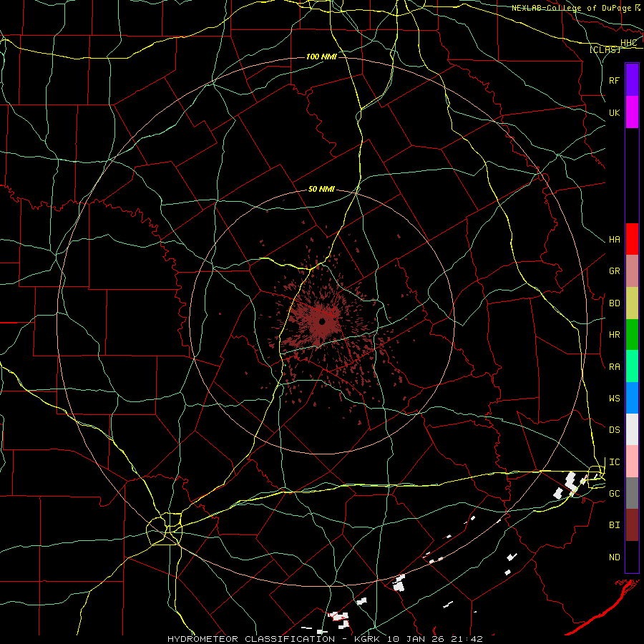Click the red HA color swatch

(632, 239)
